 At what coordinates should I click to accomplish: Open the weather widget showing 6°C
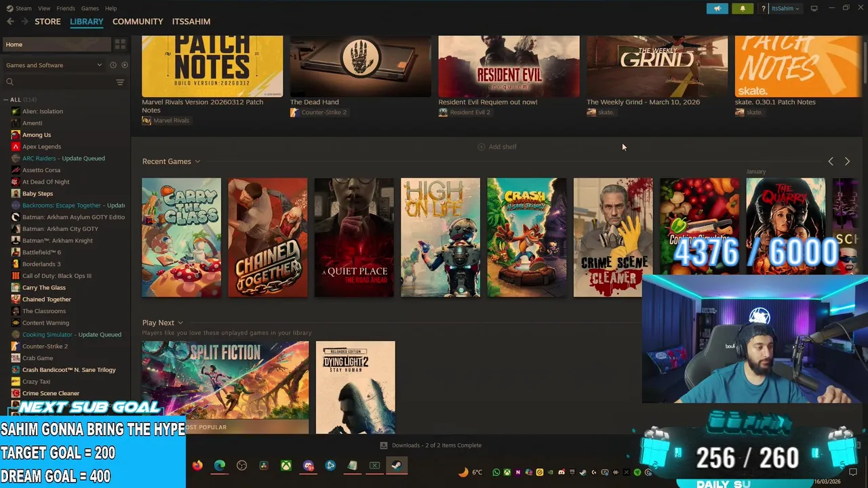coord(471,472)
